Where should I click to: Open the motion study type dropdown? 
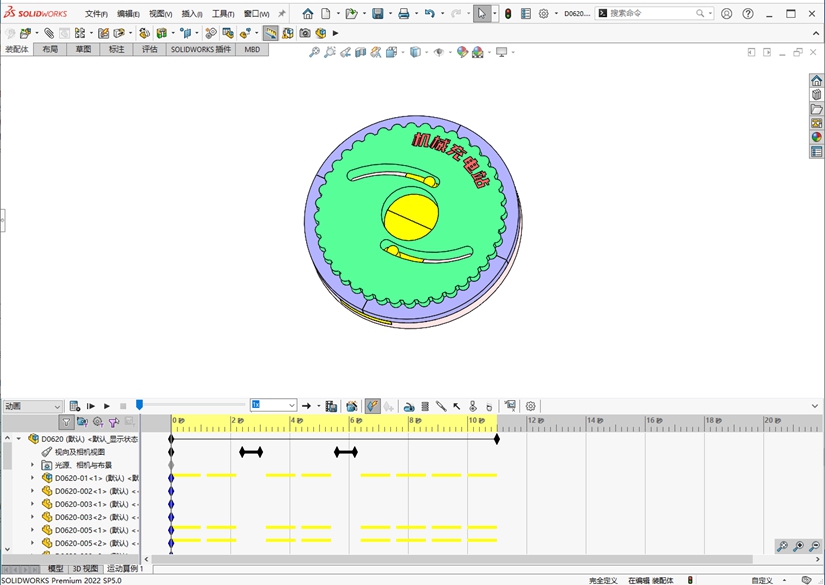click(x=32, y=406)
